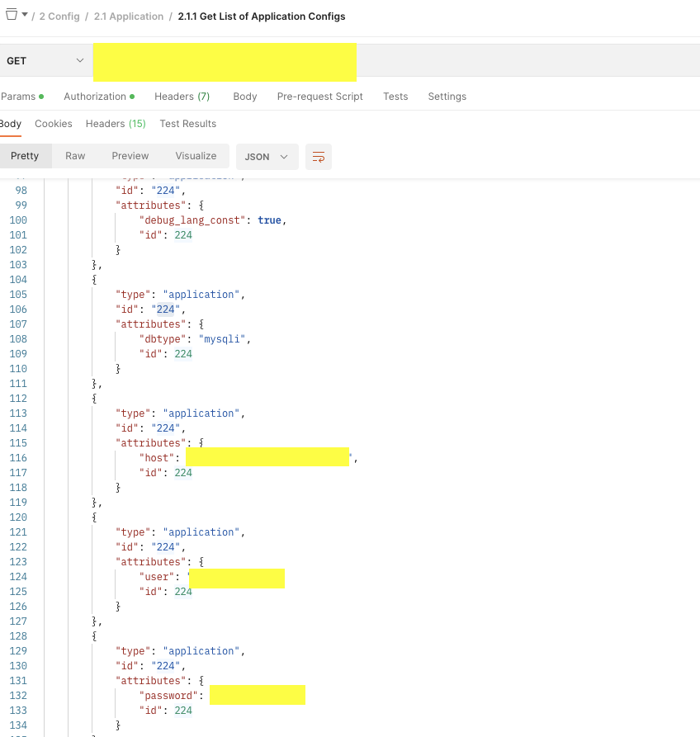The width and height of the screenshot is (700, 737).
Task: Click the request title '2.1.1 Get List of Application Configs'
Action: (x=262, y=17)
